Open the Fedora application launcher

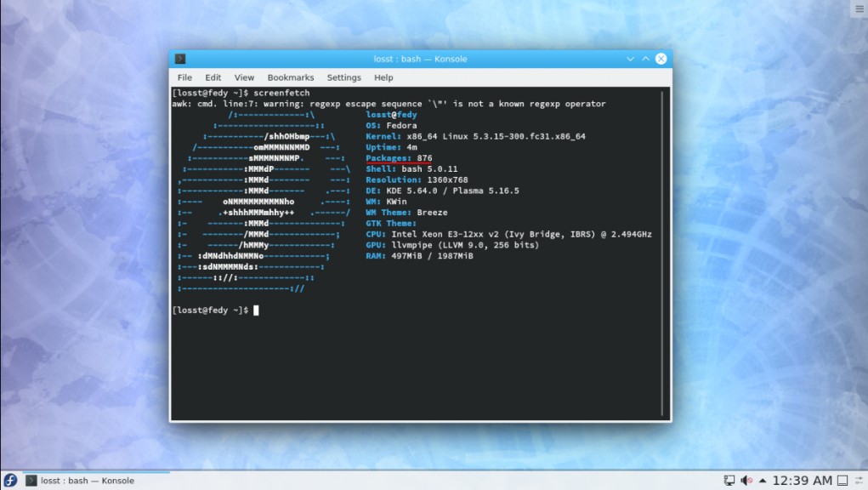(10, 481)
